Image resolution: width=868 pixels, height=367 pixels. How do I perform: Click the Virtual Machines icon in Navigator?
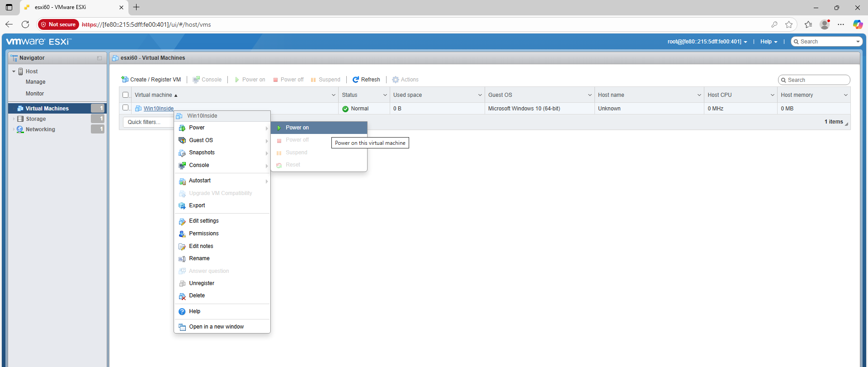coord(20,109)
